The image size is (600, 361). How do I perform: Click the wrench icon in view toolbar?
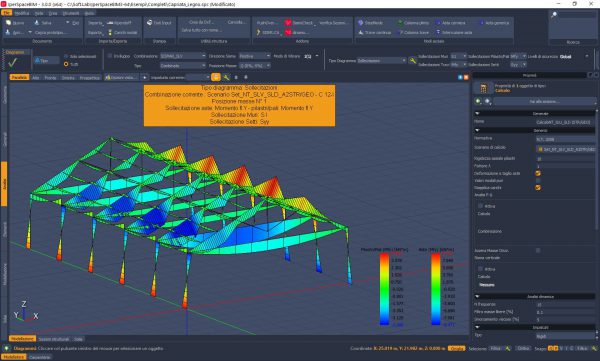[x=227, y=77]
